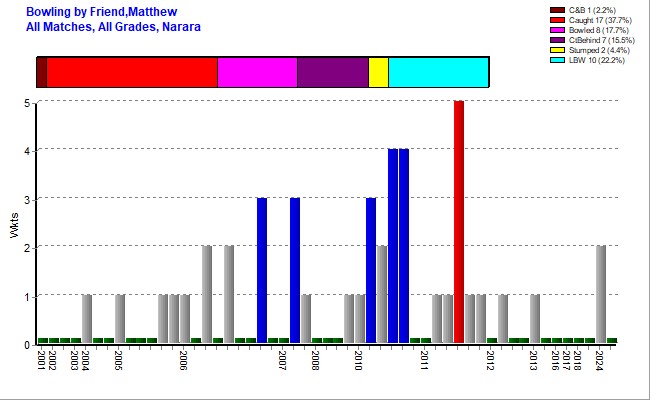650x400 pixels.
Task: Select the legend text 'Stumped 2 (4.4%)'
Action: click(x=599, y=50)
